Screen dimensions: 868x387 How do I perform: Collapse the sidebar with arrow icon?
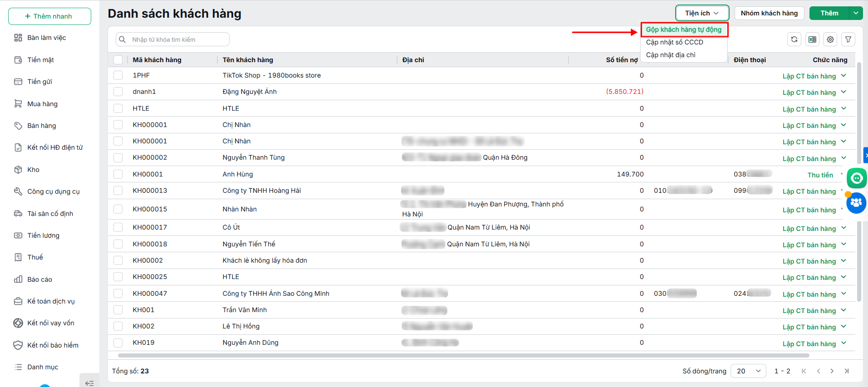(x=89, y=383)
